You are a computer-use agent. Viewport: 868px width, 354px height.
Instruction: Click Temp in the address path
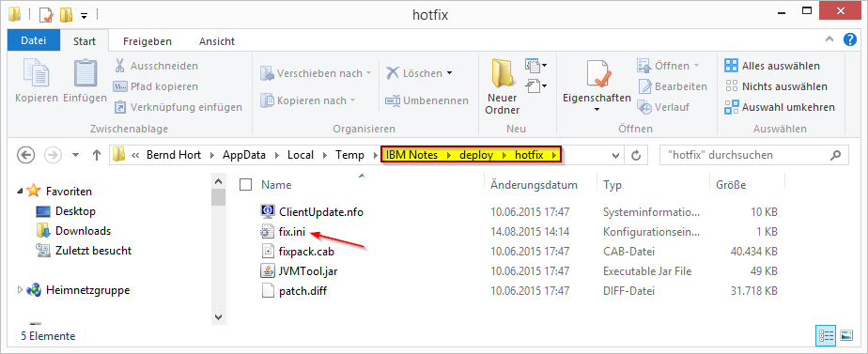point(349,155)
